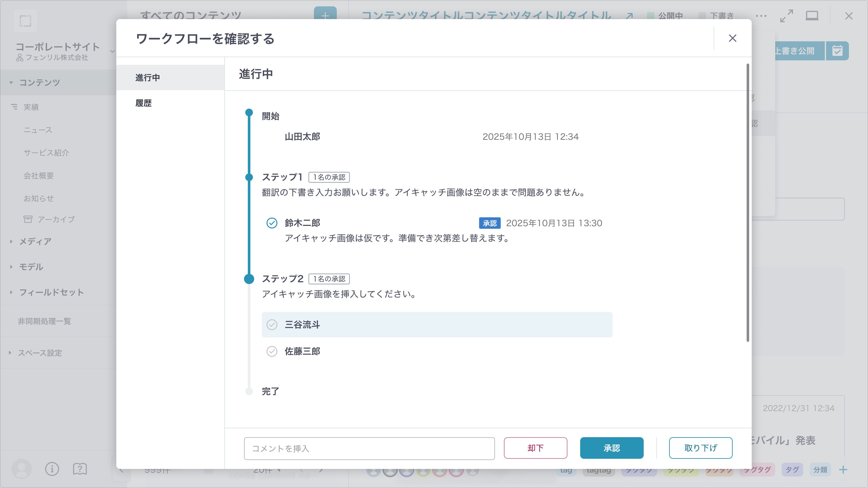Expand the フィールドセット section
This screenshot has width=868, height=488.
coord(11,292)
